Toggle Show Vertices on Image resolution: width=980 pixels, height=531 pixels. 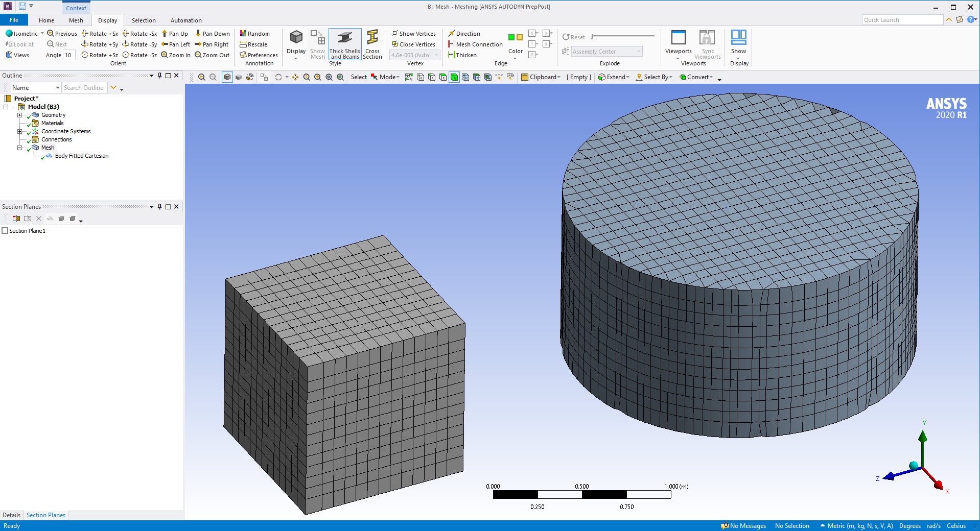pos(414,33)
